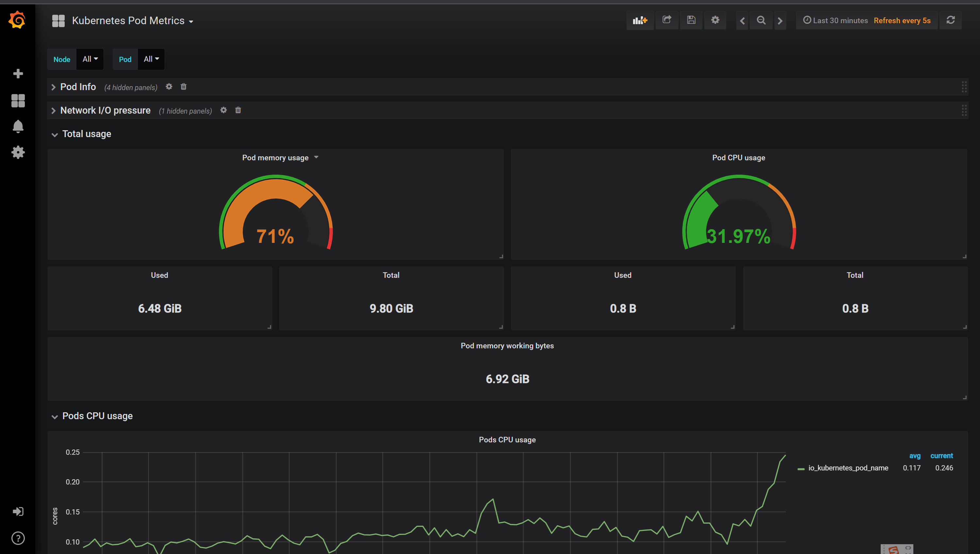Click the Node variable label
980x554 pixels.
pyautogui.click(x=62, y=59)
